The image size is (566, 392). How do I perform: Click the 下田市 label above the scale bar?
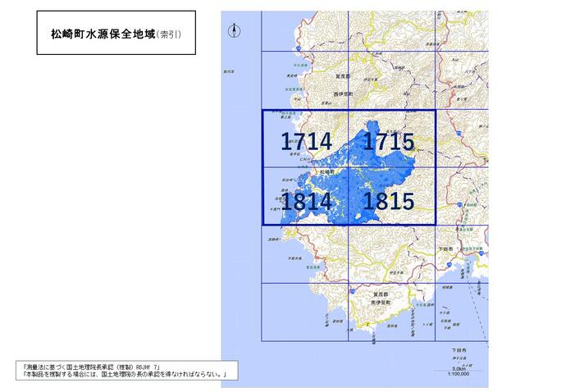click(x=459, y=350)
